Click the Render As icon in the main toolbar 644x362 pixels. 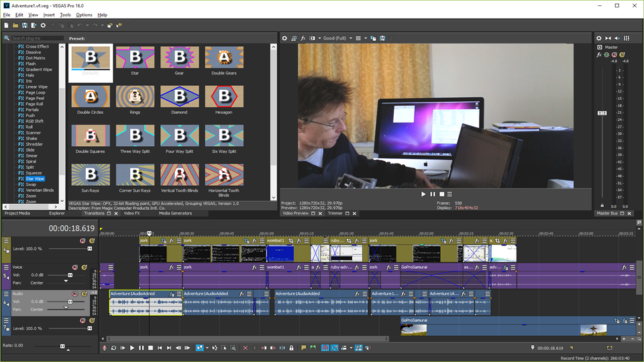[34, 25]
